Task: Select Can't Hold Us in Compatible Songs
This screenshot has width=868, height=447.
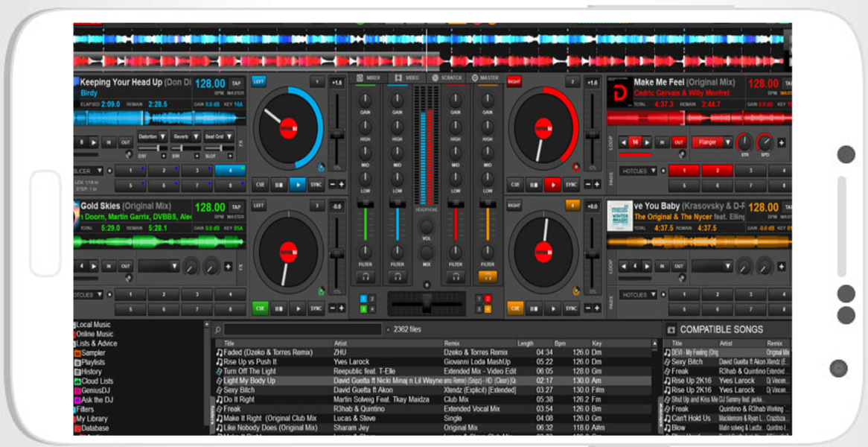Action: (727, 418)
